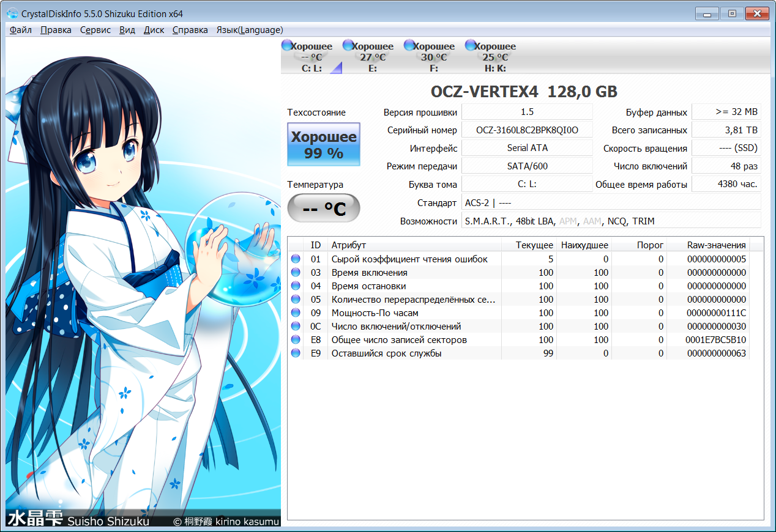Screen dimensions: 776x532
Task: Open the Диск menu
Action: 154,30
